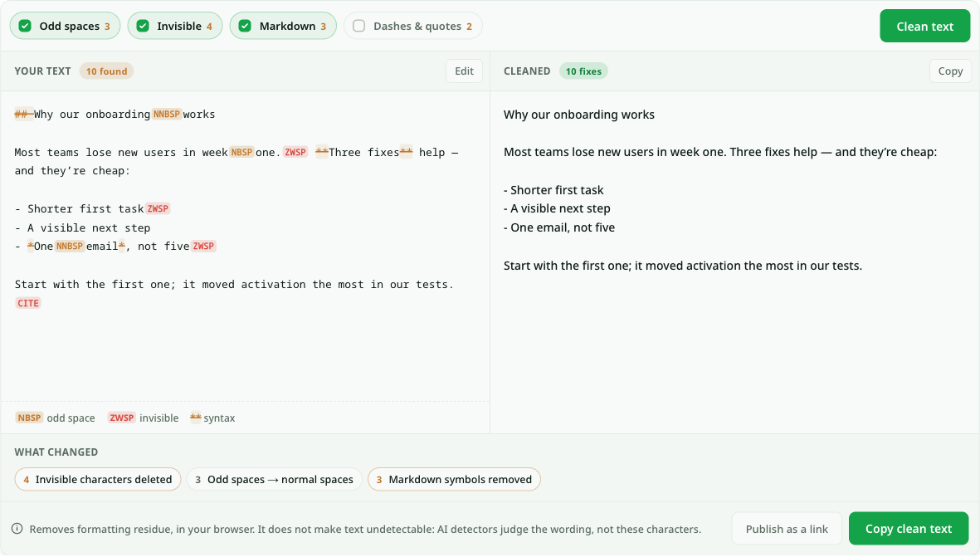The image size is (980, 557).
Task: Enable the Dashes & quotes filter
Action: (413, 26)
